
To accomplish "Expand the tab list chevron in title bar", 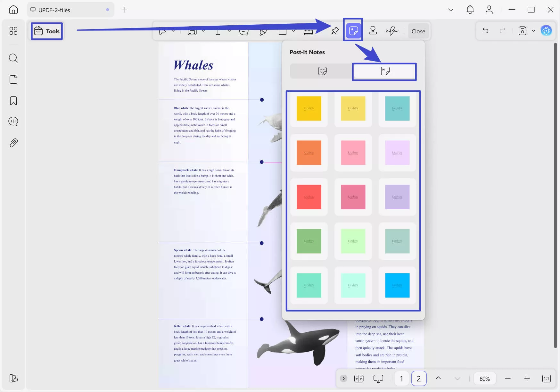I will [x=450, y=10].
